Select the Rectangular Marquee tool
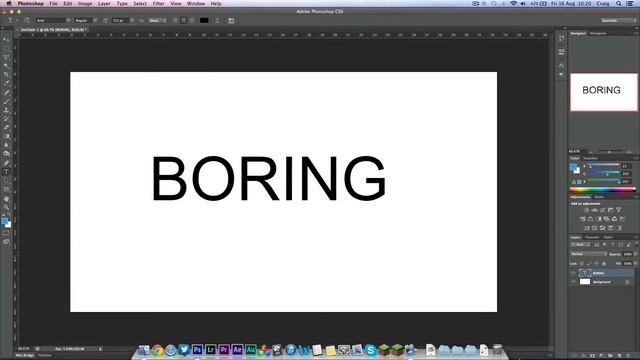This screenshot has width=640, height=360. [x=6, y=49]
